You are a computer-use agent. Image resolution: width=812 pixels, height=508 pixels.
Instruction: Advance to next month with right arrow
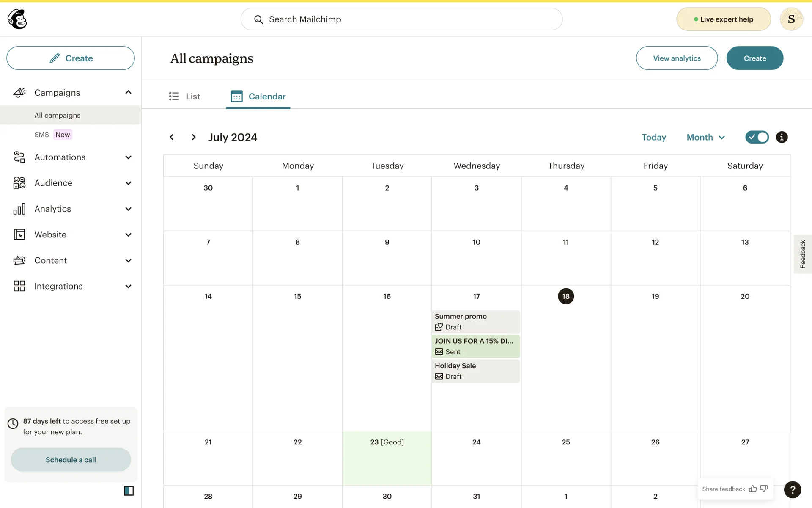coord(194,137)
